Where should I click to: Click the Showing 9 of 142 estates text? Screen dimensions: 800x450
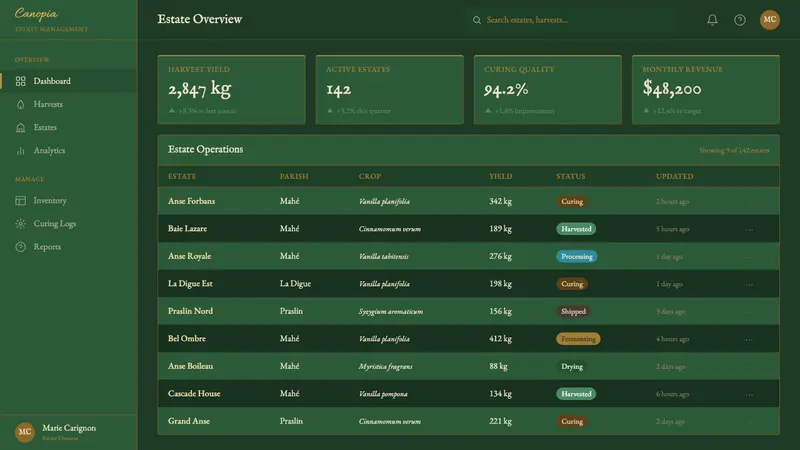[734, 151]
